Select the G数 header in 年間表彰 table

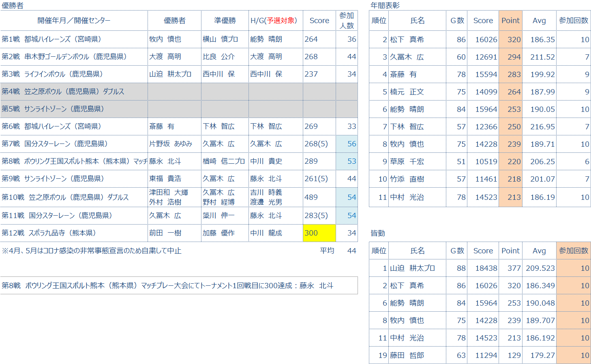[x=457, y=21]
